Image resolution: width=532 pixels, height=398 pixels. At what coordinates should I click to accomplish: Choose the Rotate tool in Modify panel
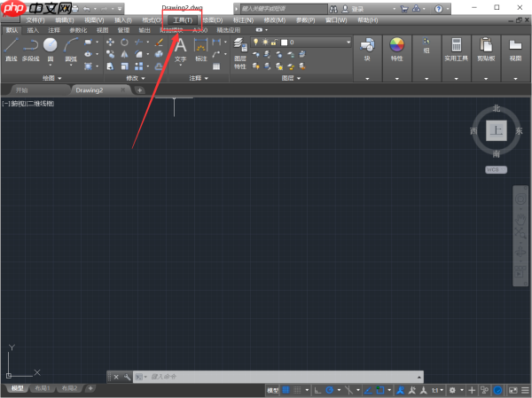(x=124, y=42)
